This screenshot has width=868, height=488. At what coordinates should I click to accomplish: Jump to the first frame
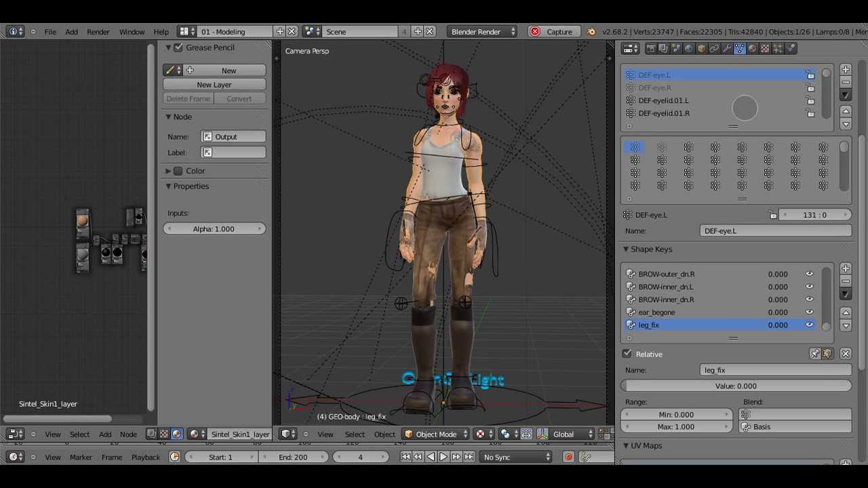(x=406, y=457)
